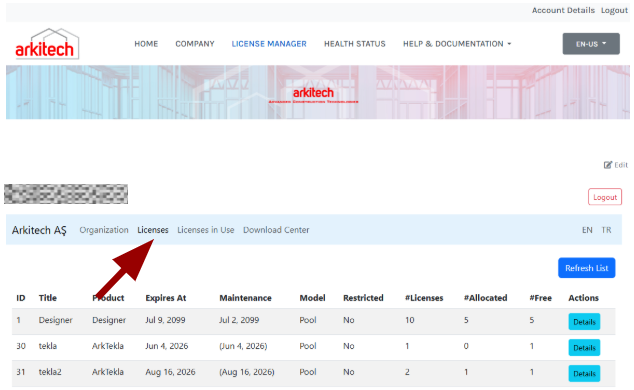Select the 'Jul 9, 2099' expiry cell
Viewport: 634px width, 390px height.
point(165,320)
